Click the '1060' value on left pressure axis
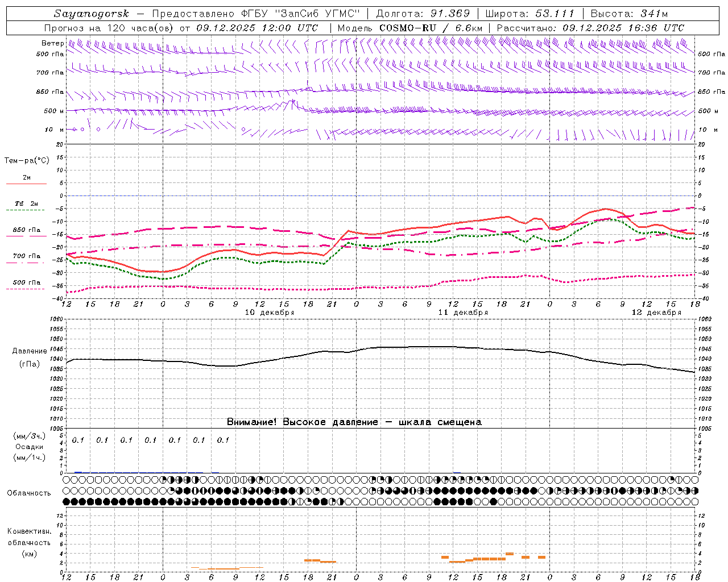728x582 pixels. (x=57, y=319)
